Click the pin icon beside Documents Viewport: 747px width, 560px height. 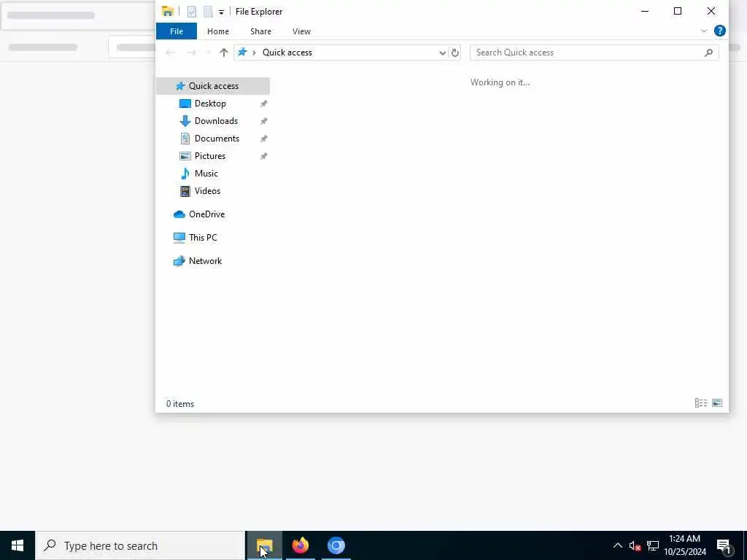point(263,139)
